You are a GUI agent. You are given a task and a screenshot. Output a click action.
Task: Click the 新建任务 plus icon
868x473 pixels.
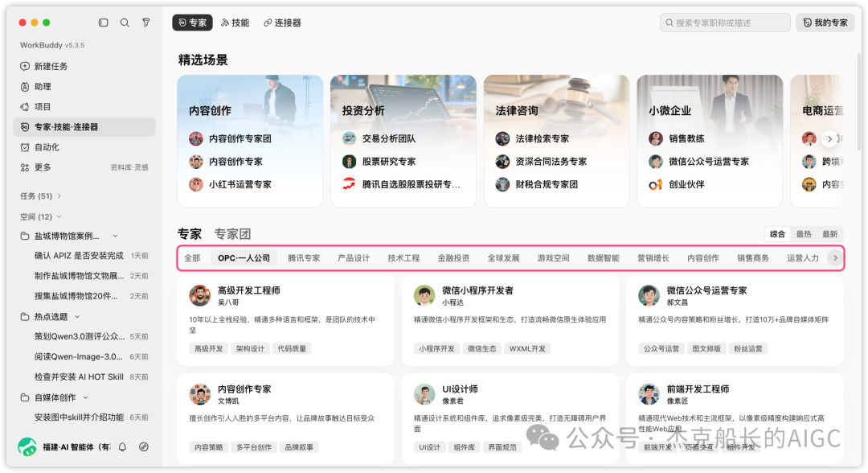pos(25,67)
